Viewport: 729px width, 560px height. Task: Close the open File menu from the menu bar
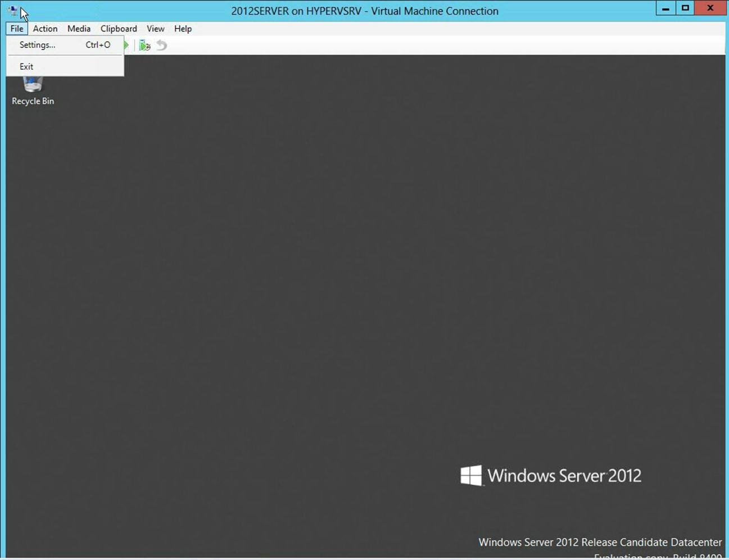tap(17, 29)
